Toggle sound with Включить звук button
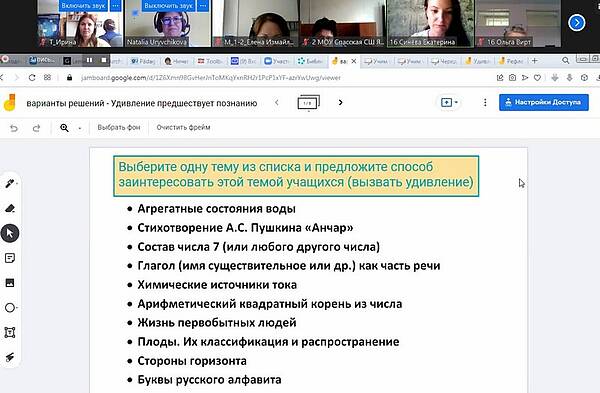This screenshot has height=393, width=600. pos(83,6)
